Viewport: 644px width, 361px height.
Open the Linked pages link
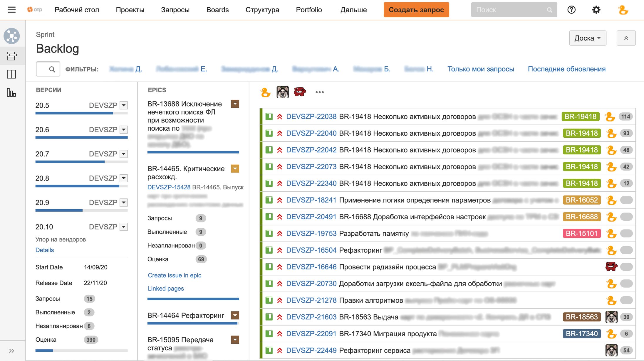(166, 289)
